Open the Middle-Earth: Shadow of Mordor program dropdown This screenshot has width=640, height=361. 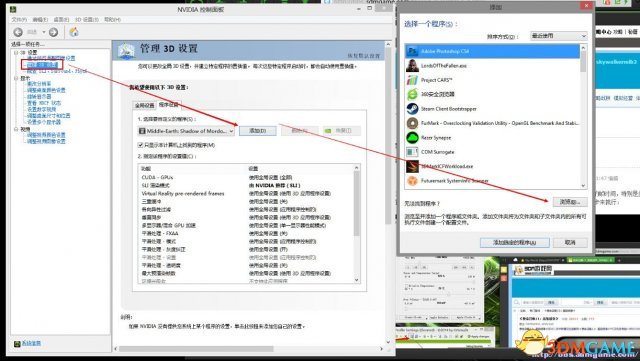point(186,131)
